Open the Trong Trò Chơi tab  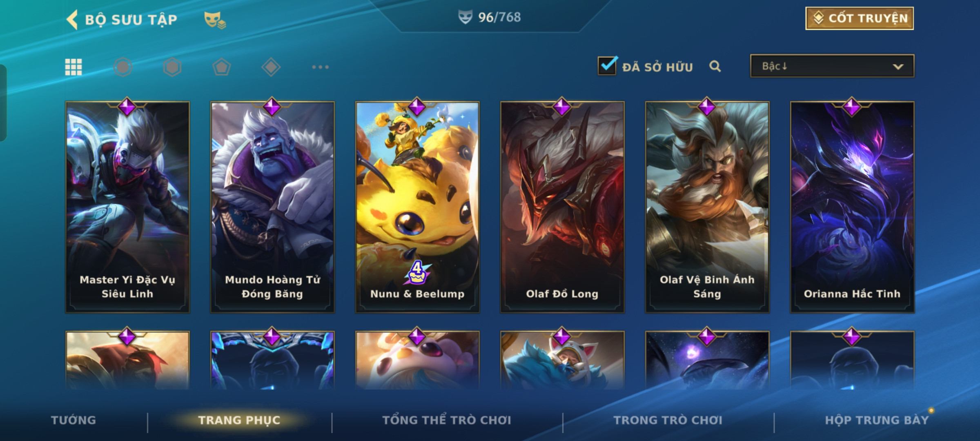(668, 420)
